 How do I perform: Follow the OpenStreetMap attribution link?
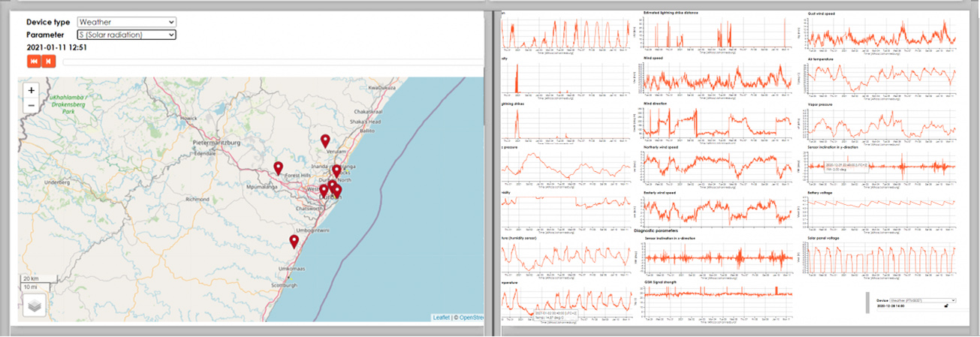point(470,317)
